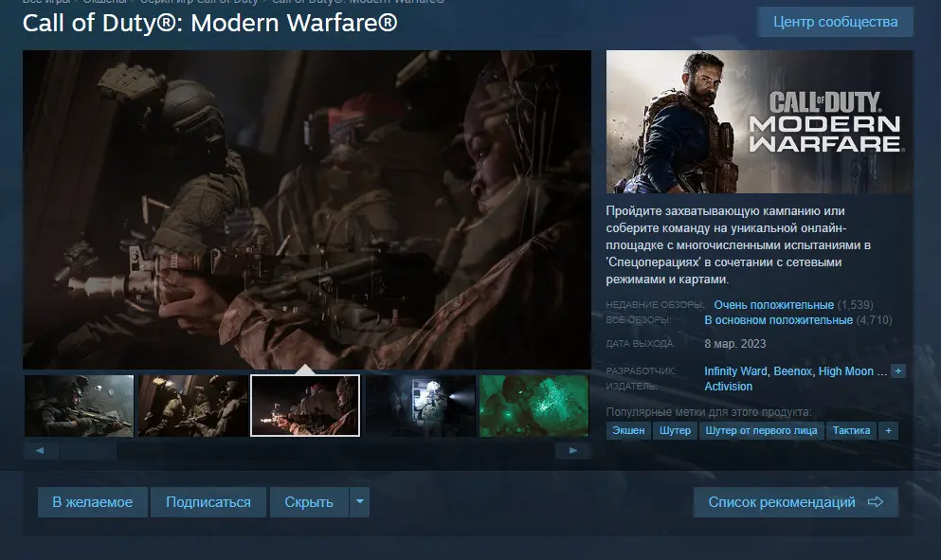Expand tags with the plus button
941x560 pixels.
tap(888, 430)
